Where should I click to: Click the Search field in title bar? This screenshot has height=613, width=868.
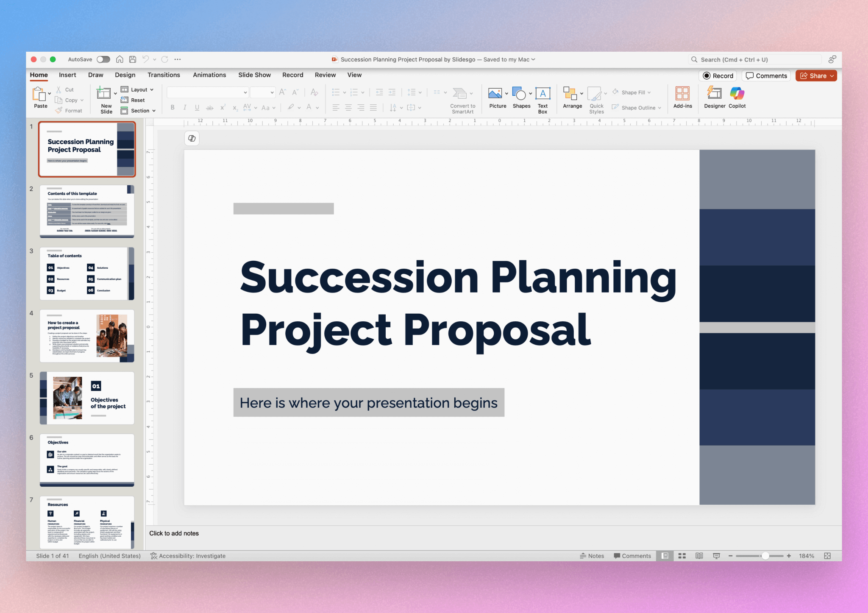(x=755, y=59)
